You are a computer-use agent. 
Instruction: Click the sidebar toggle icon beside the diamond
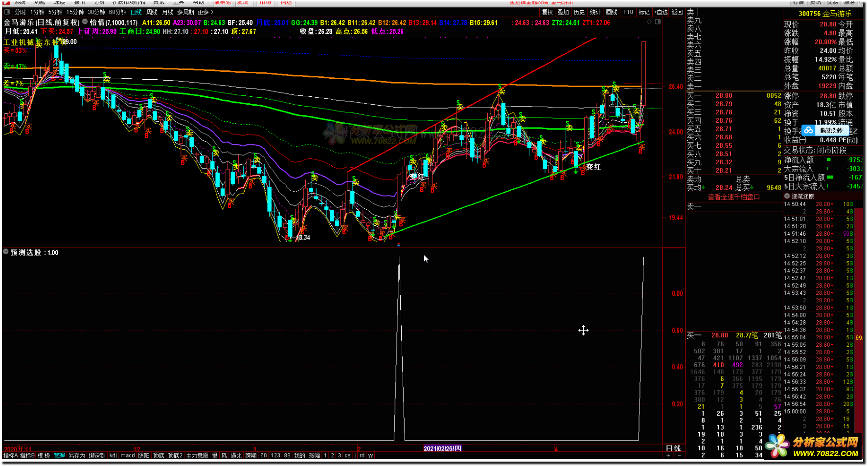(x=658, y=22)
